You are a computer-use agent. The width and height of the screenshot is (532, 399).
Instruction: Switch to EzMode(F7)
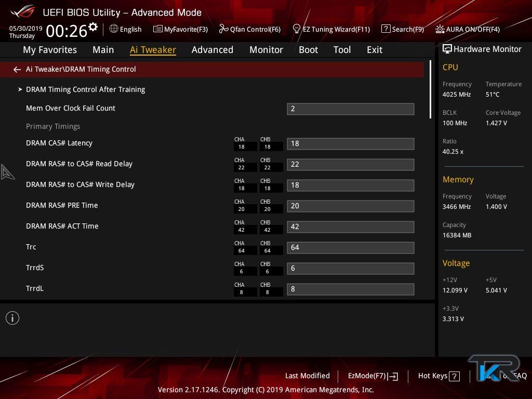pyautogui.click(x=367, y=376)
